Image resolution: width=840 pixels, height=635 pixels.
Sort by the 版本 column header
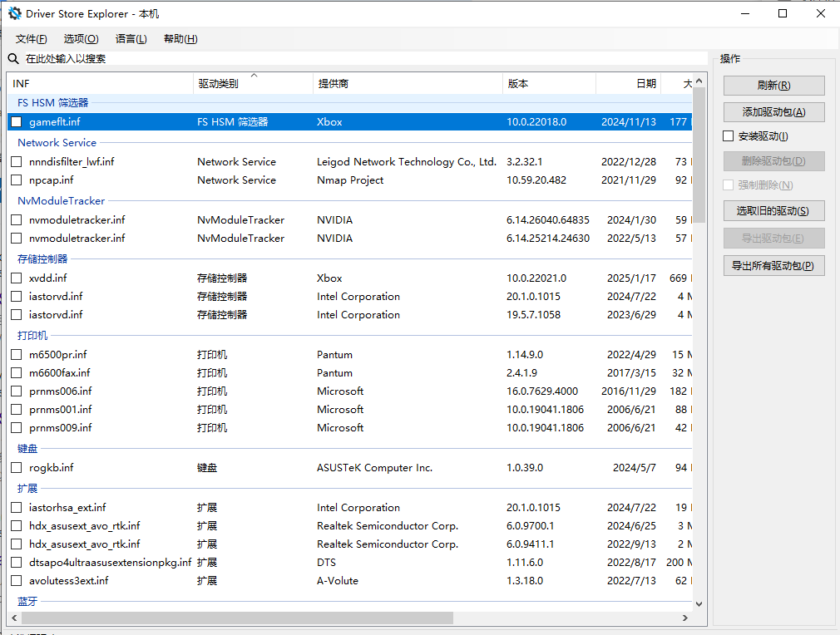(549, 83)
